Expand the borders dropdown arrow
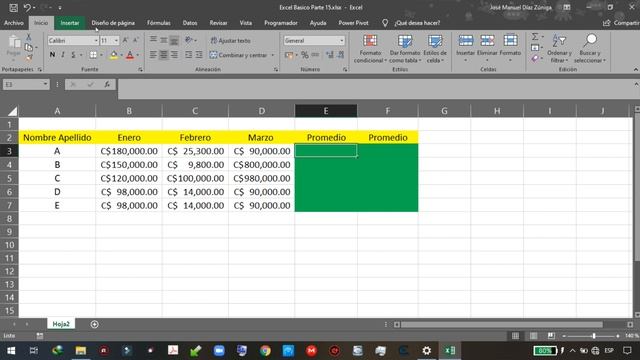640x360 pixels. click(x=101, y=55)
